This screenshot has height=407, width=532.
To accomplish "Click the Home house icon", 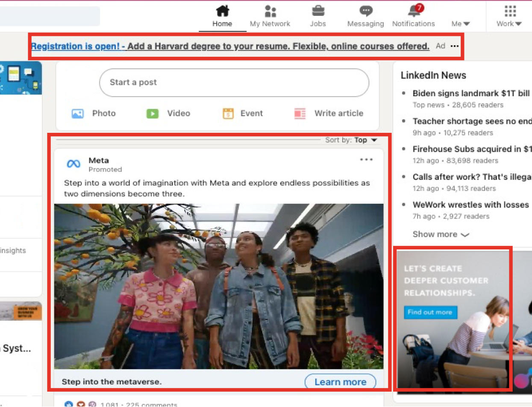I will (x=223, y=11).
